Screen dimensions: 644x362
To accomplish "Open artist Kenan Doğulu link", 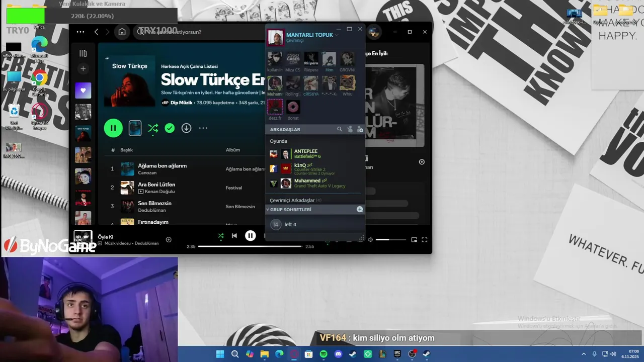I will coord(160,192).
